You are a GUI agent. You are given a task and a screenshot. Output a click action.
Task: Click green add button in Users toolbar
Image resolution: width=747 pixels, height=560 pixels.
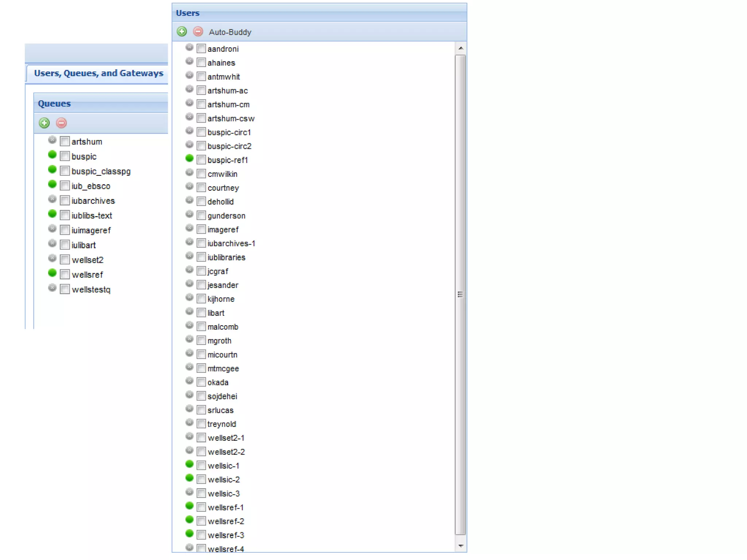tap(182, 32)
